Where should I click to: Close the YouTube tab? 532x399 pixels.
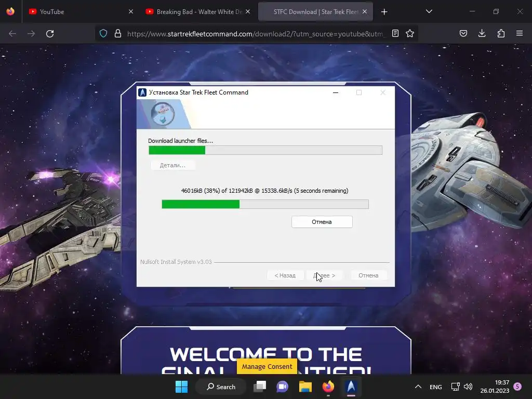click(131, 11)
